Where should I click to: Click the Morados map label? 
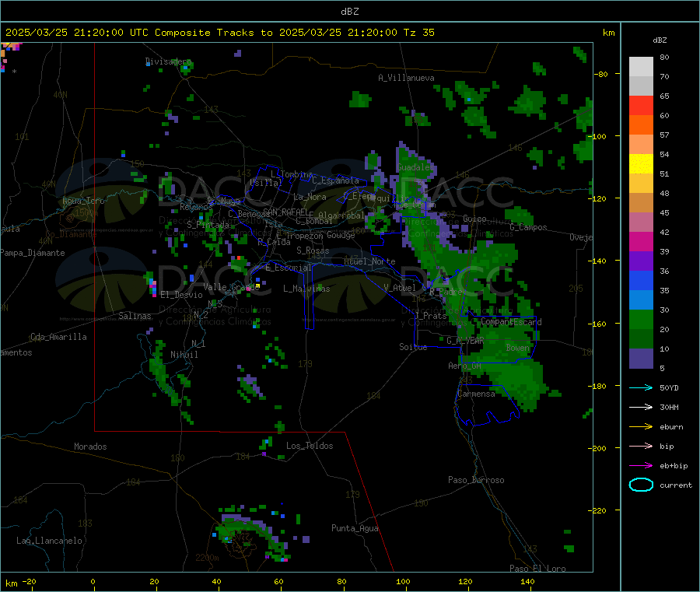90,447
